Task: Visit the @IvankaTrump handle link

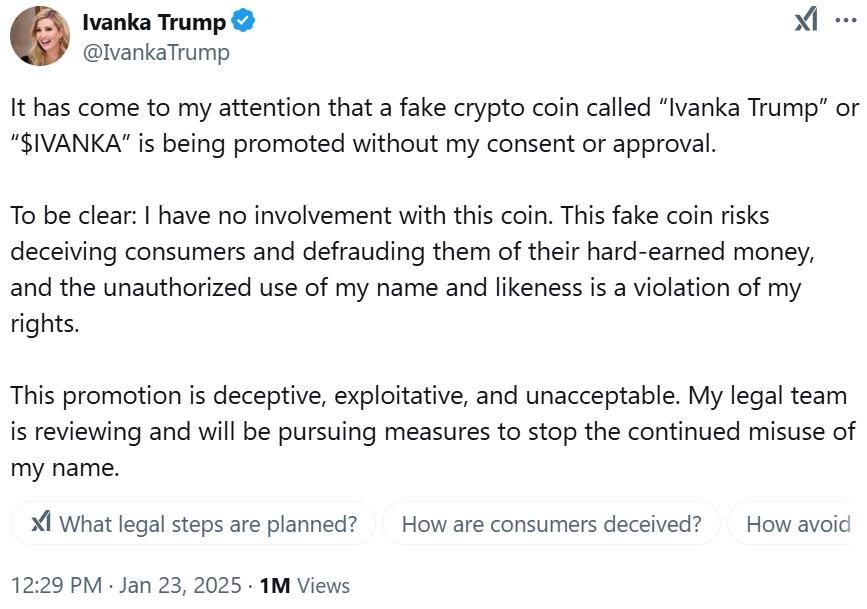Action: 155,52
